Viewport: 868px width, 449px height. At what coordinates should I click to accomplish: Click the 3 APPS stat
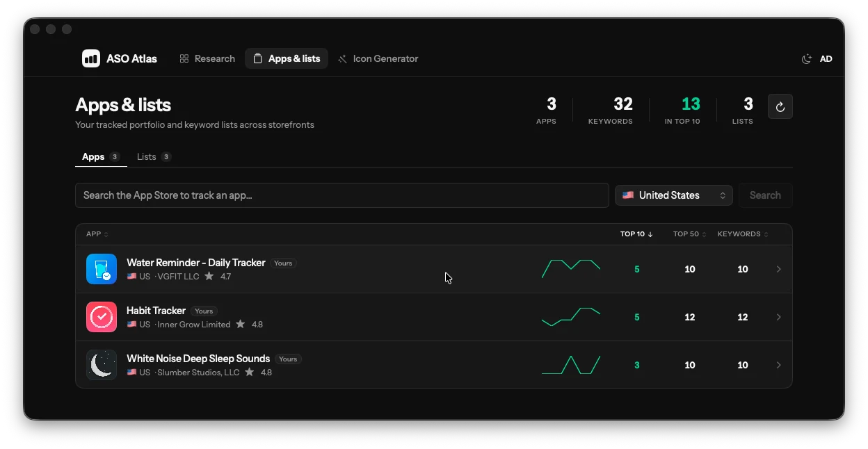(x=547, y=110)
